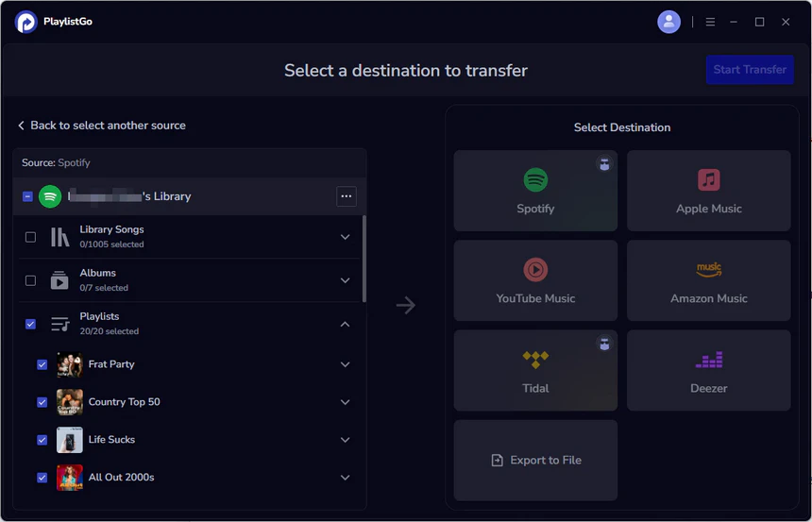
Task: Go back to select another source
Action: pos(102,126)
